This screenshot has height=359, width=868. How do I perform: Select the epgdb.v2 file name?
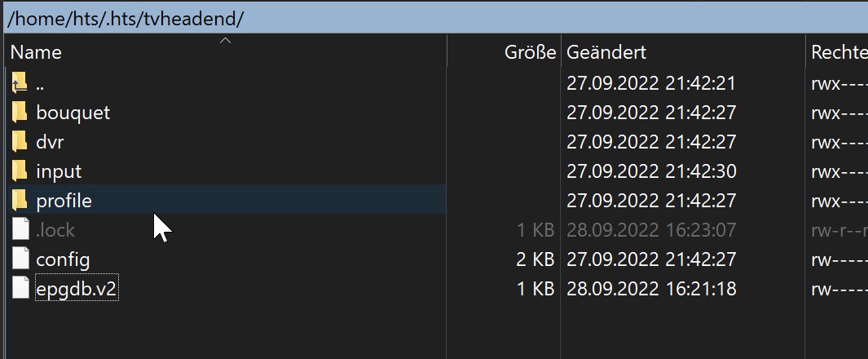(77, 289)
